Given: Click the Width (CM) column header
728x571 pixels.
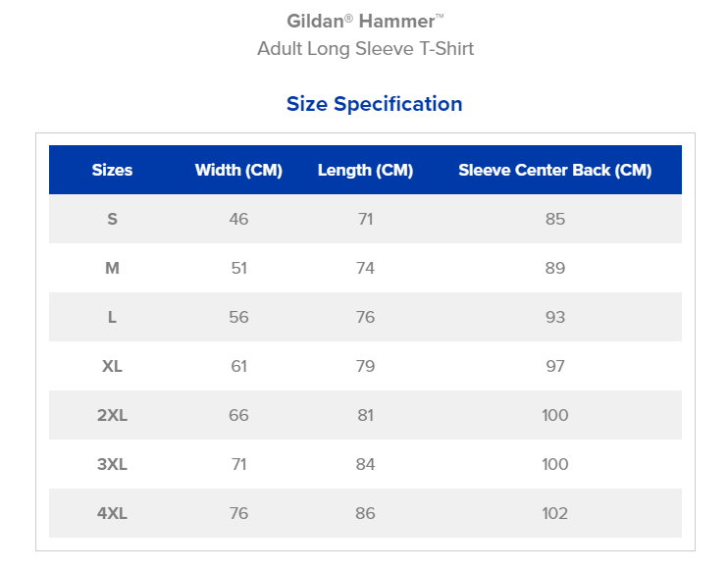Looking at the screenshot, I should 238,170.
